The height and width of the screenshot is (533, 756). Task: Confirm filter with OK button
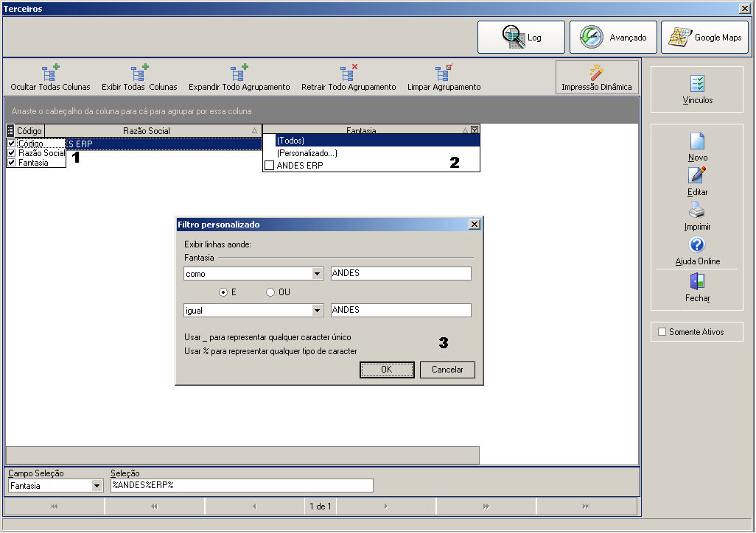(387, 370)
